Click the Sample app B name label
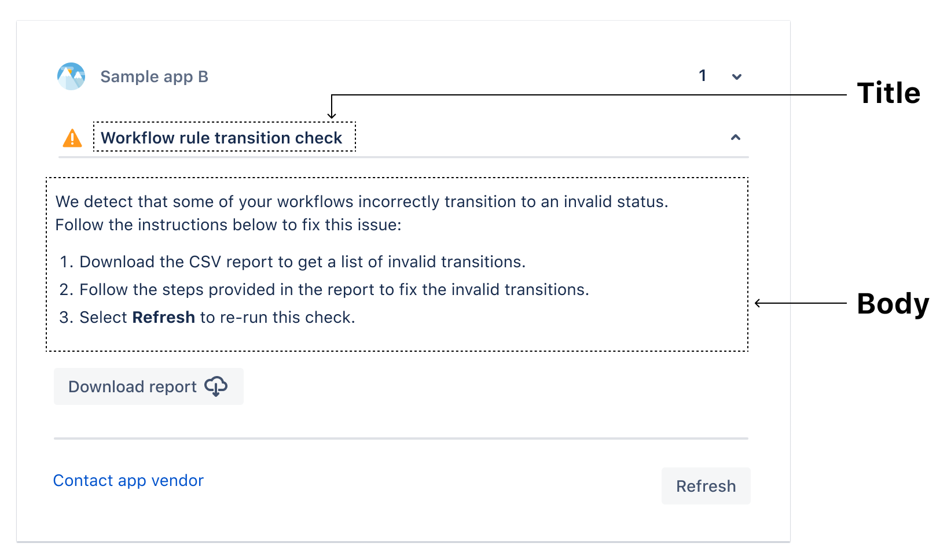Screen dimensions: 951x560 coord(154,77)
